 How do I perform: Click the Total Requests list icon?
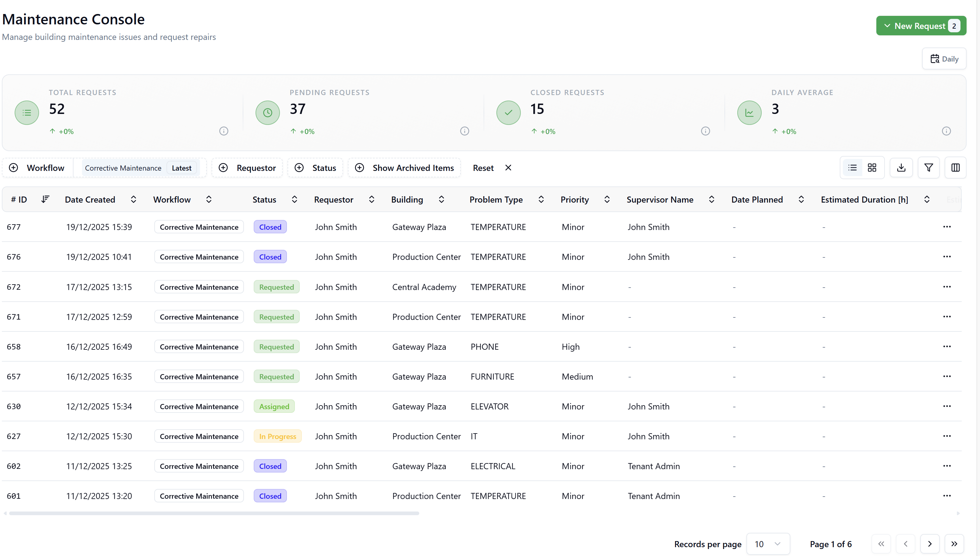pos(27,113)
